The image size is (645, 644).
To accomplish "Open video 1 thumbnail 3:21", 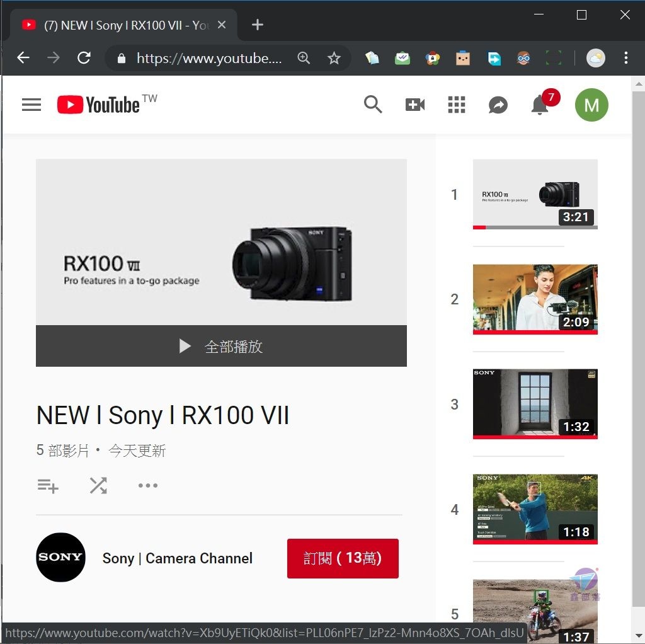I will click(x=535, y=194).
